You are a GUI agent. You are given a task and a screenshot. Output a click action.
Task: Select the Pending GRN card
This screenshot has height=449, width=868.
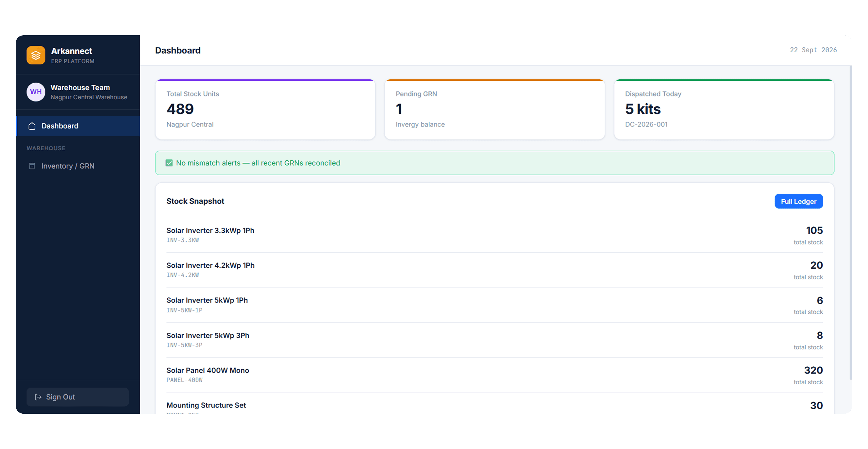coord(495,109)
